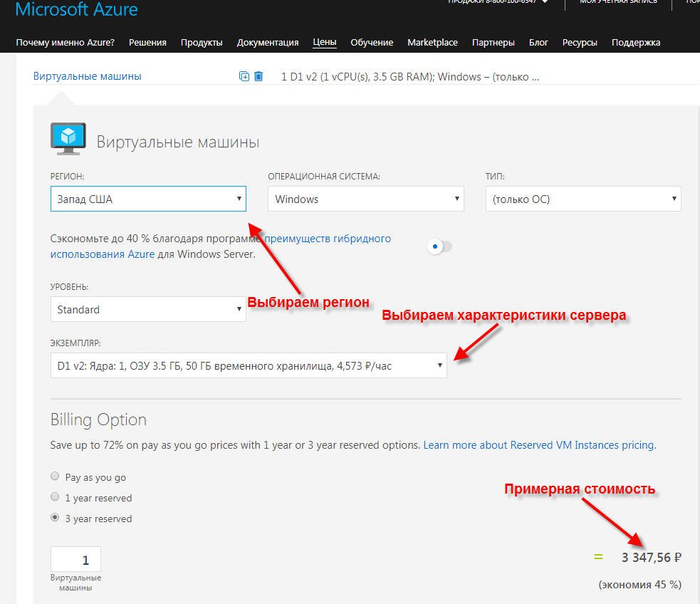Viewport: 700px width, 604px height.
Task: Select the Pay as you go option
Action: [56, 477]
